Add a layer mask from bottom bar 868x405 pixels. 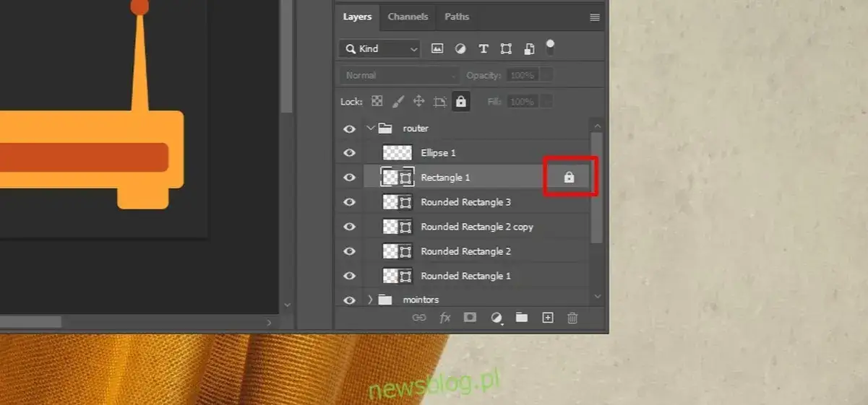(470, 318)
